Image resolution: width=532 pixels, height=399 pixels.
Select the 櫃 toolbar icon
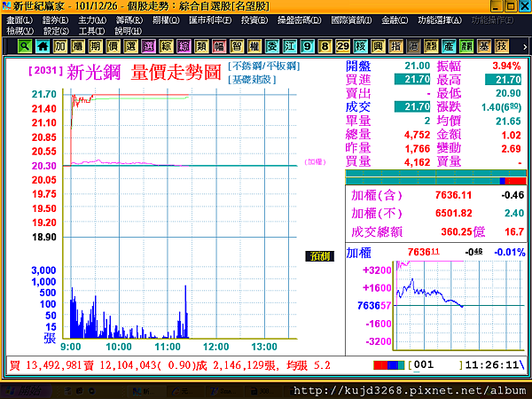click(78, 46)
